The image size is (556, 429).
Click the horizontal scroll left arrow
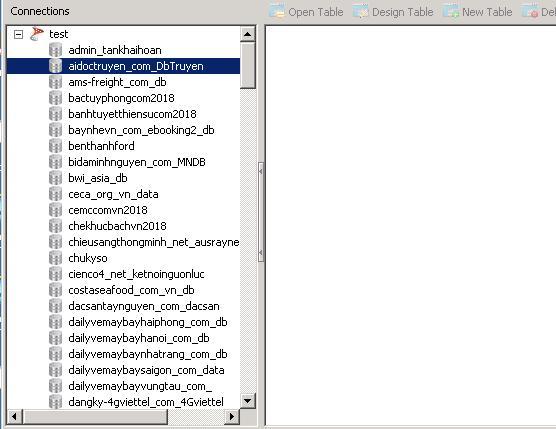15,416
